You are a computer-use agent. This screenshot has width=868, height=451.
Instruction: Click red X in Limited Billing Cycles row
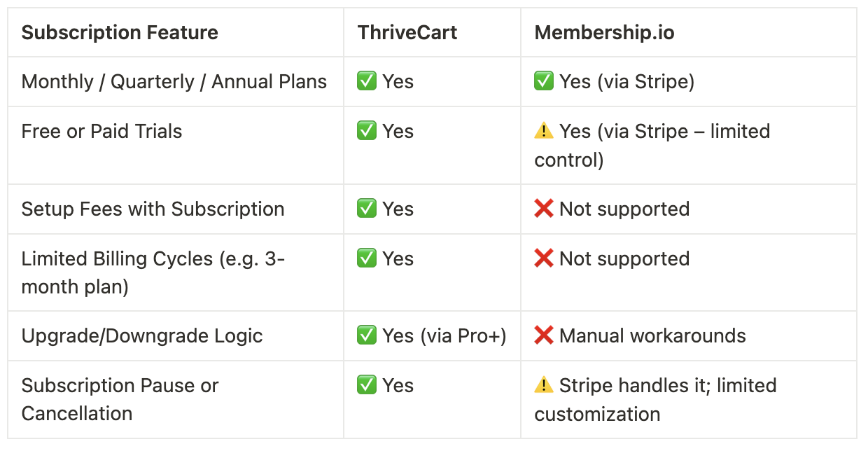click(544, 258)
